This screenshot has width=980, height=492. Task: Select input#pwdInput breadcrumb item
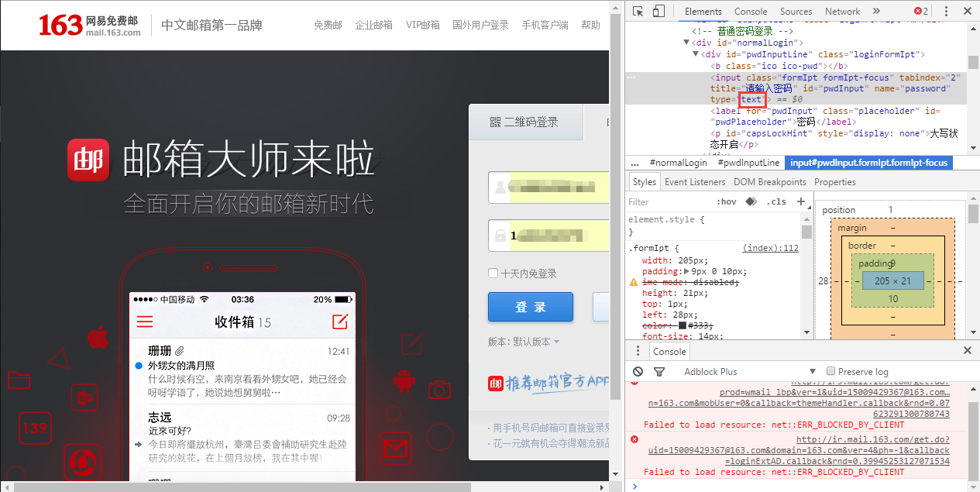(868, 163)
